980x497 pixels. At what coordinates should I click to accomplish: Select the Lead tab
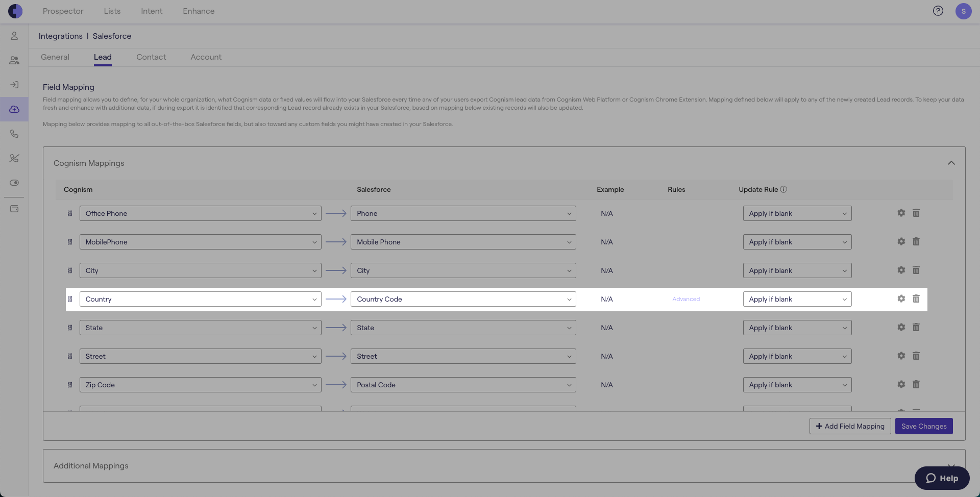(x=103, y=57)
